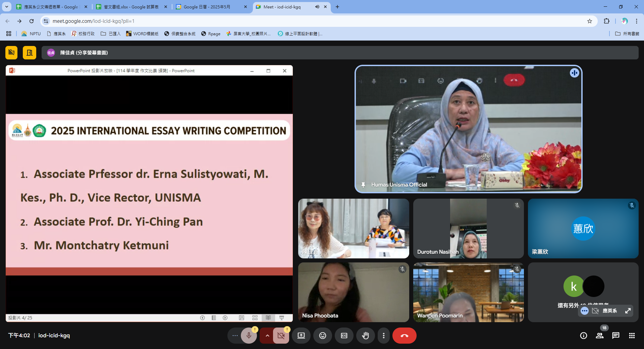Open the NPTU bookmark

point(31,34)
